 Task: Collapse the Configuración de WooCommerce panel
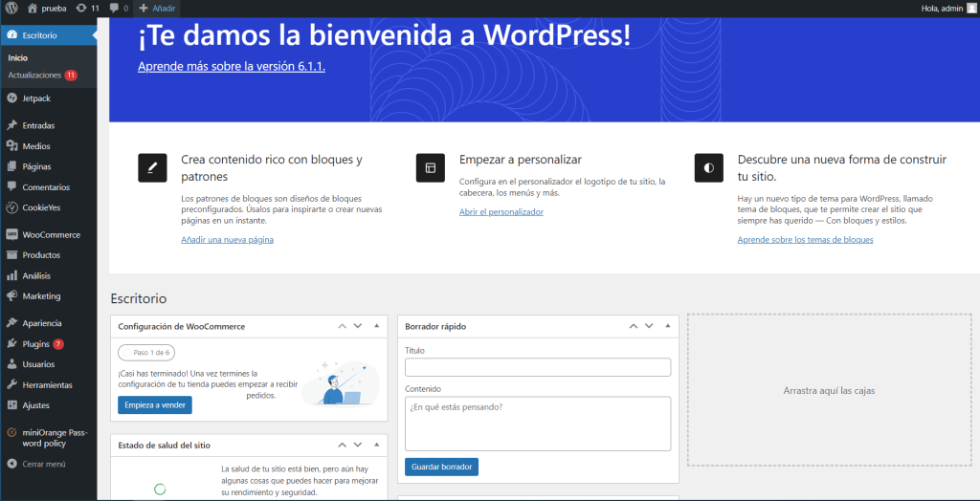[x=376, y=326]
